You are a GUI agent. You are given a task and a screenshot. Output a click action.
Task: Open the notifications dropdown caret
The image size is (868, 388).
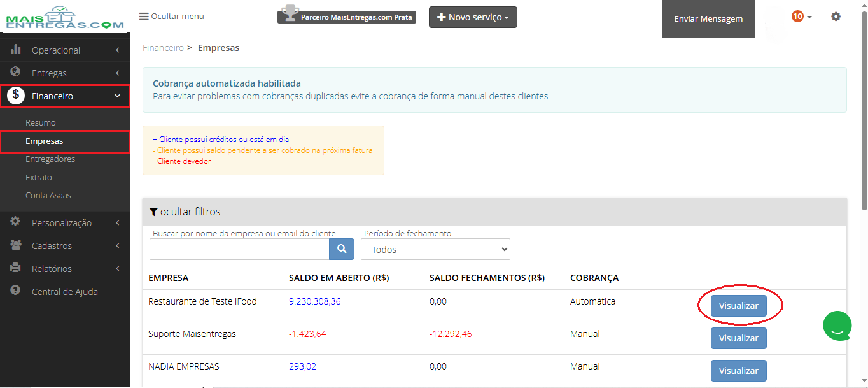(x=809, y=17)
